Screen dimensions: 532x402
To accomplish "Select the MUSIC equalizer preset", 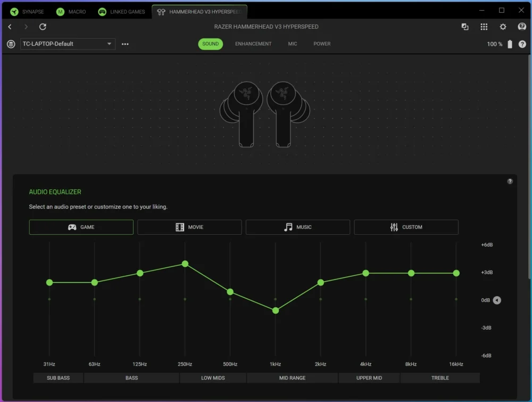I will click(x=297, y=227).
